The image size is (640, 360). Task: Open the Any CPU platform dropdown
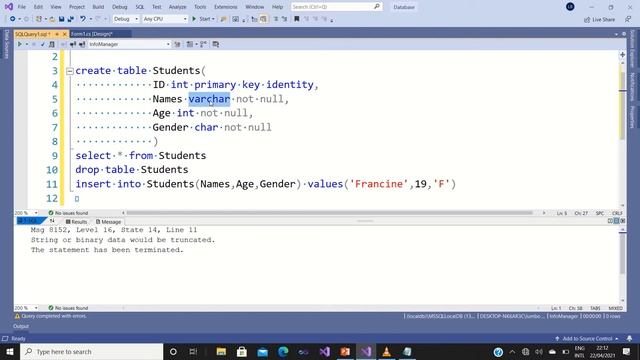(x=165, y=19)
